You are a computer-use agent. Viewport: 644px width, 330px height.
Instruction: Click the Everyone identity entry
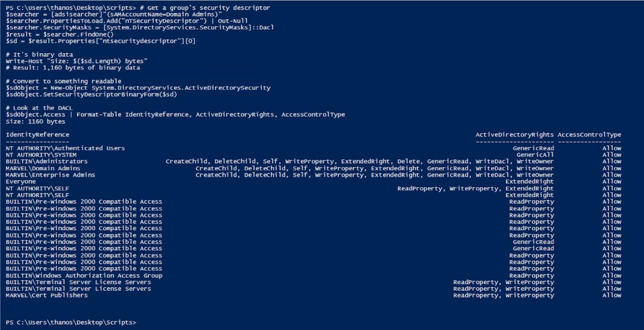[x=21, y=182]
